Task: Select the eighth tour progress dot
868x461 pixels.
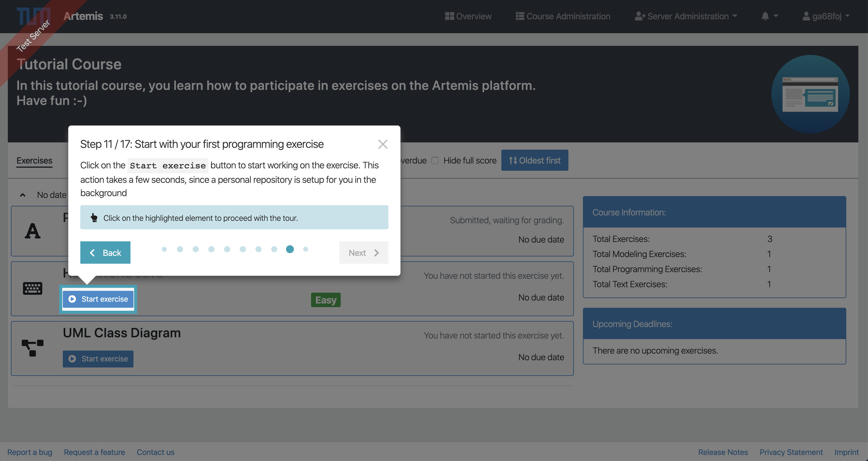Action: click(x=274, y=249)
